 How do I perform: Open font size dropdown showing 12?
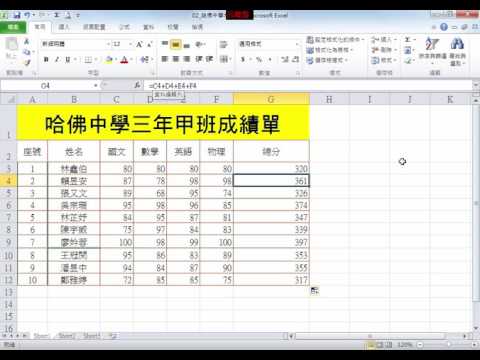(130, 44)
